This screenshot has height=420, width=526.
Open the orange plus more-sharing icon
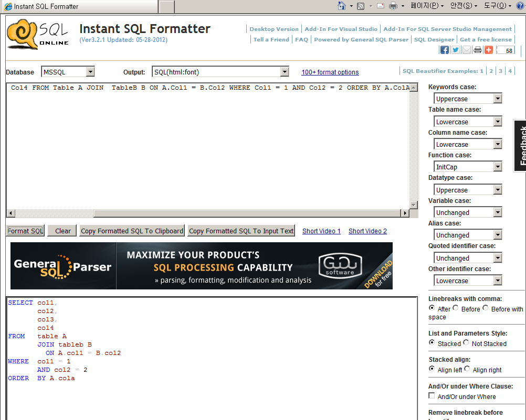(489, 50)
